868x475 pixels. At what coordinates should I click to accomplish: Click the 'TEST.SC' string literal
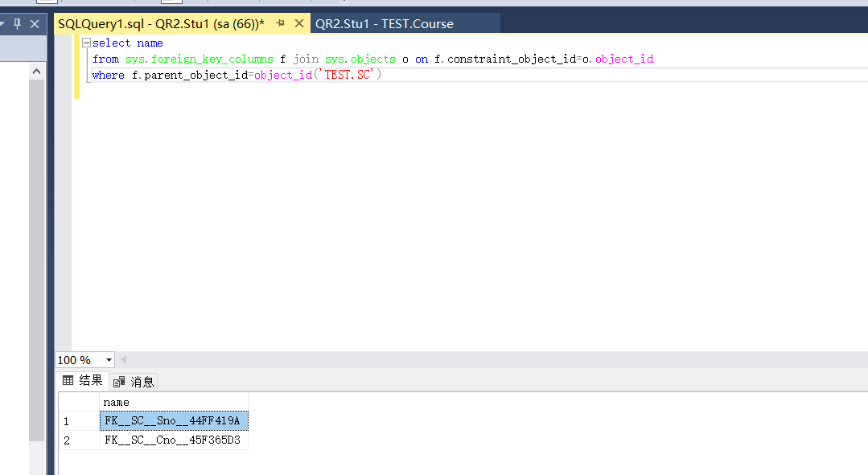(x=348, y=75)
